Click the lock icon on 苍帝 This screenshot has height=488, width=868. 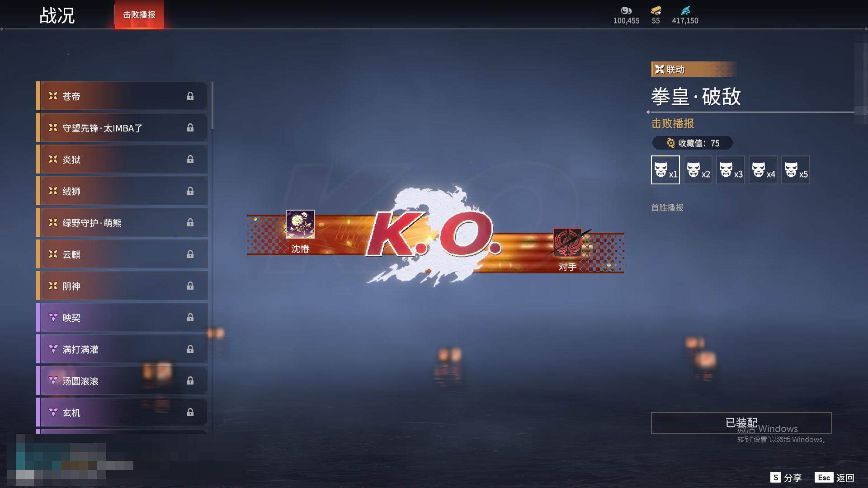coord(190,96)
